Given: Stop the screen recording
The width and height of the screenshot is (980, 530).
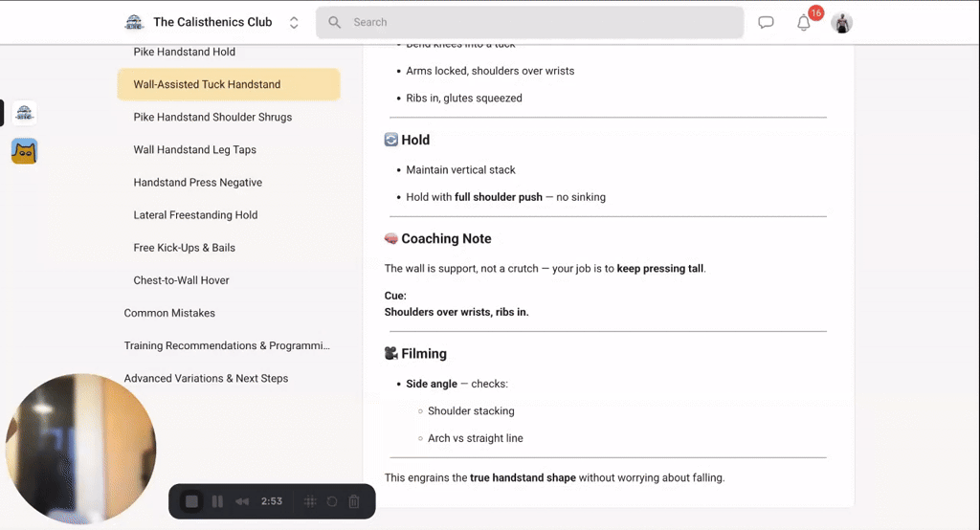Looking at the screenshot, I should pos(191,501).
